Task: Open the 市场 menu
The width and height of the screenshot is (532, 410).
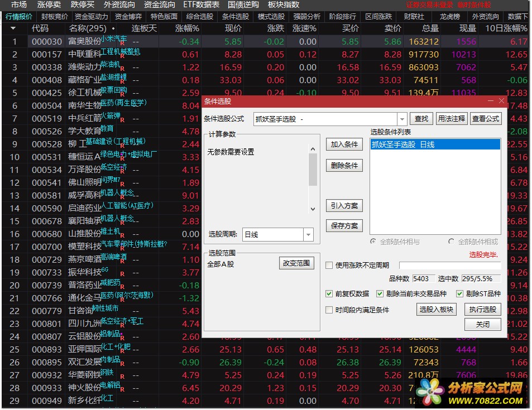Action: tap(18, 5)
